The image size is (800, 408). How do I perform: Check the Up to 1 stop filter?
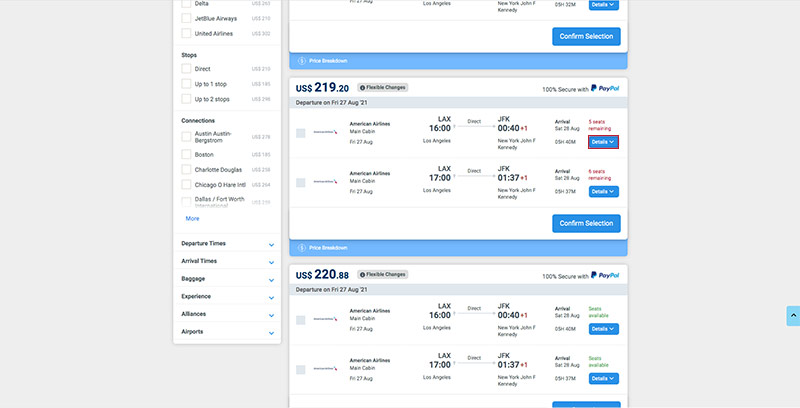[x=186, y=84]
